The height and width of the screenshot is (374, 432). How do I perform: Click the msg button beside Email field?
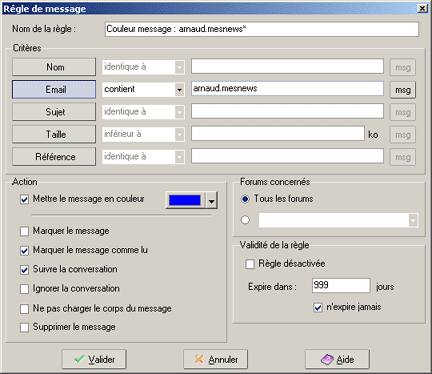[x=403, y=90]
